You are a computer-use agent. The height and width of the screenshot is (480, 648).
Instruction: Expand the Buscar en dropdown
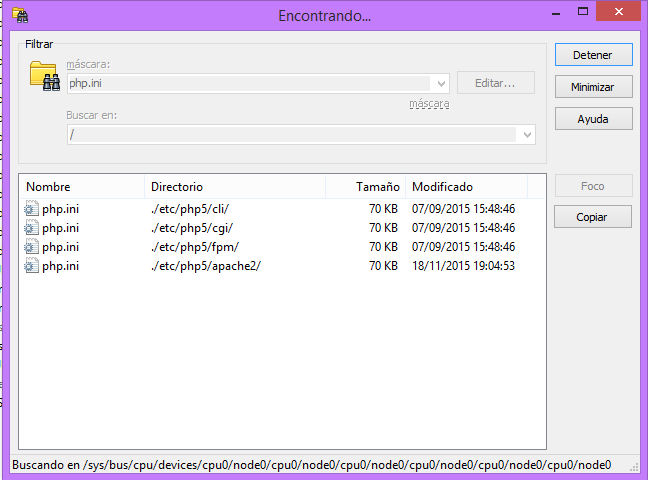coord(527,135)
